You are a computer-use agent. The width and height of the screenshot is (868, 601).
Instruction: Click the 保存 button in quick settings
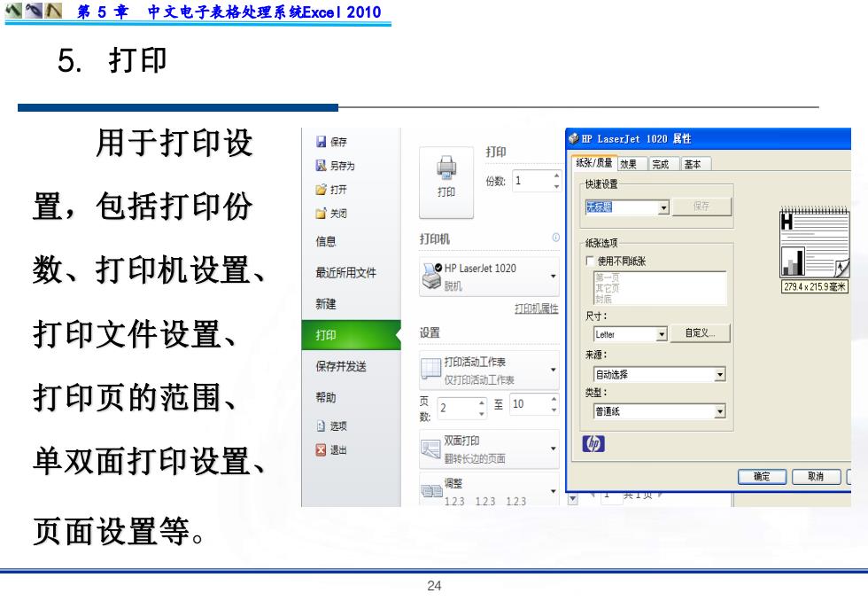click(x=701, y=206)
